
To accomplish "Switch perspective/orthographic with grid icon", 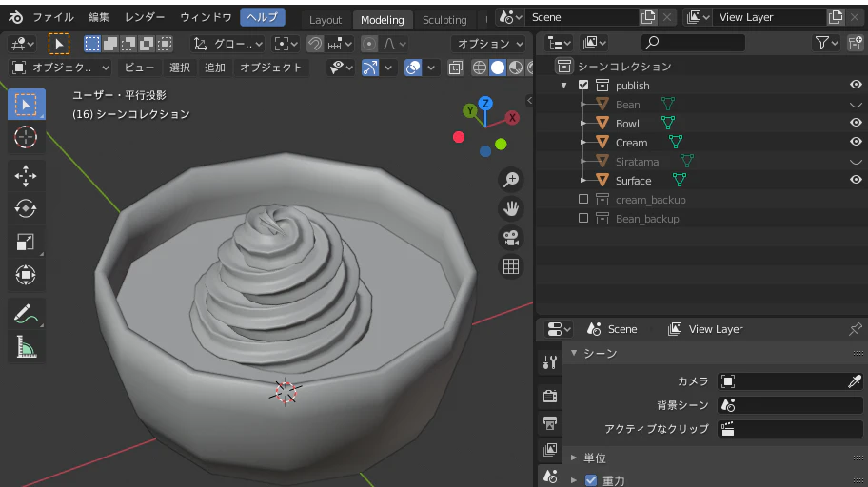I will [510, 266].
